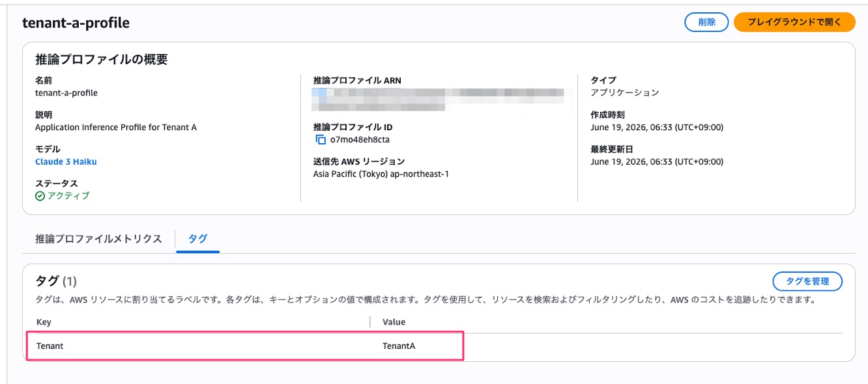Click the name value tenant-a-profile under 名前

click(x=66, y=92)
